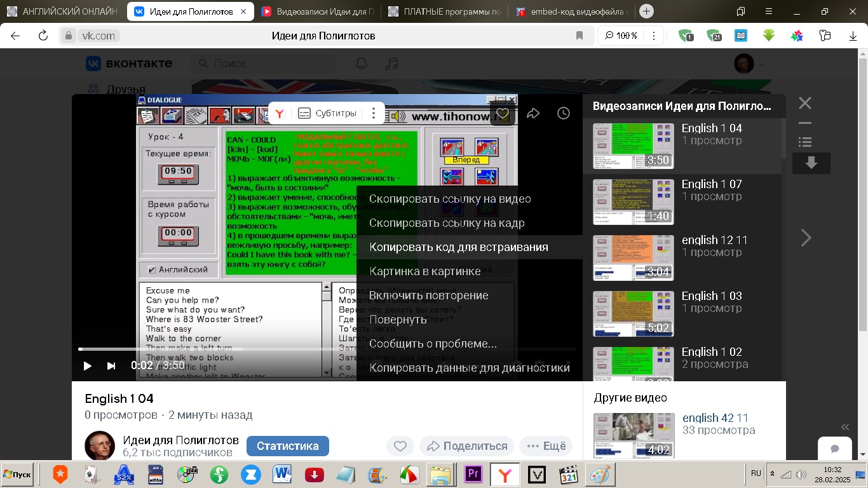Open 'english 42 11' in Другие видео
This screenshot has width=868, height=488.
click(x=715, y=418)
